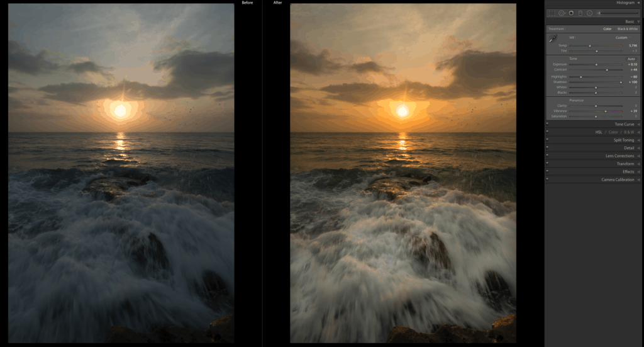This screenshot has height=347, width=644.
Task: Select the Radial Filter tool
Action: [x=589, y=13]
